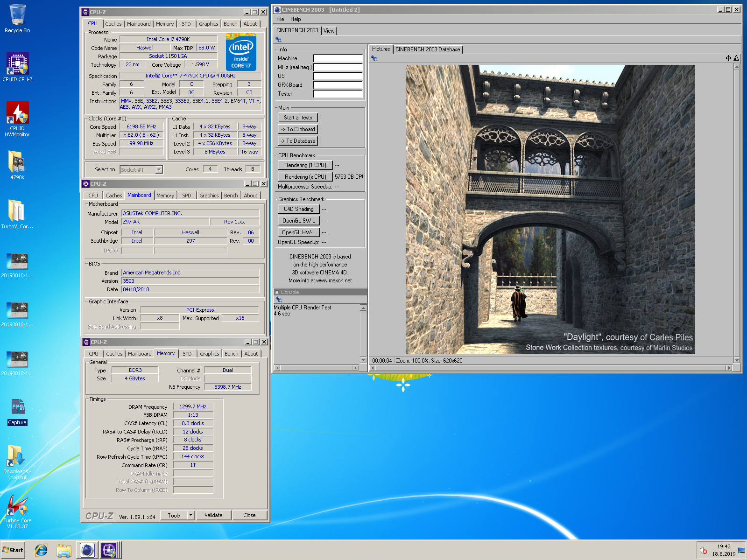Start the OpenGL HW-L benchmark
Viewport: 747px width, 560px height.
point(299,232)
